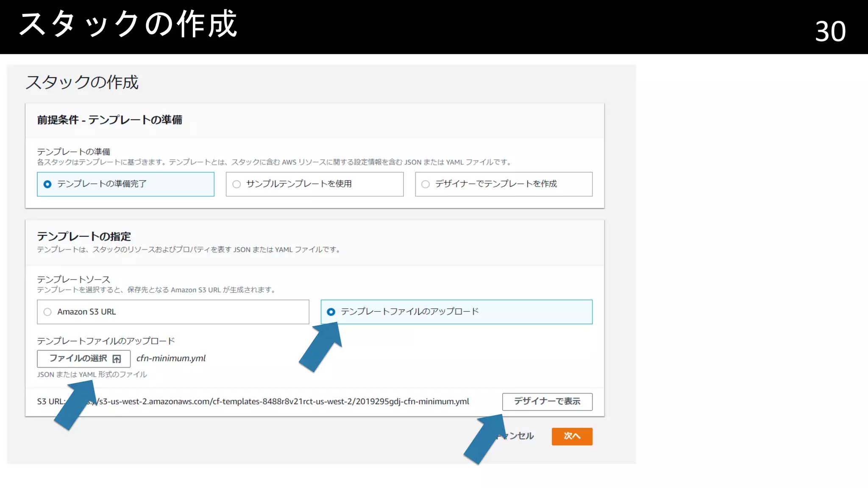The image size is (868, 488).
Task: Choose the 'Amazon S3 URL' radio option
Action: point(47,312)
